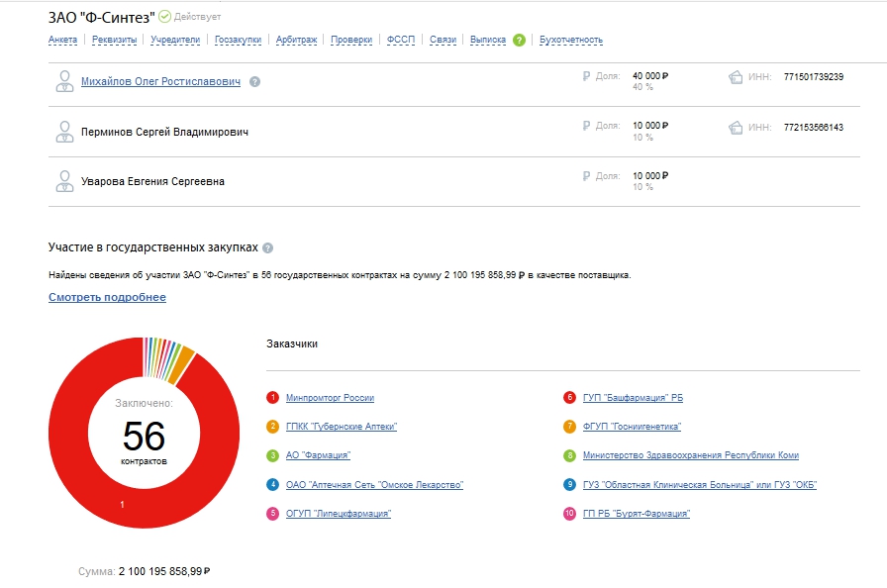This screenshot has width=887, height=588.
Task: Click green legend marker number 8
Action: 569,455
